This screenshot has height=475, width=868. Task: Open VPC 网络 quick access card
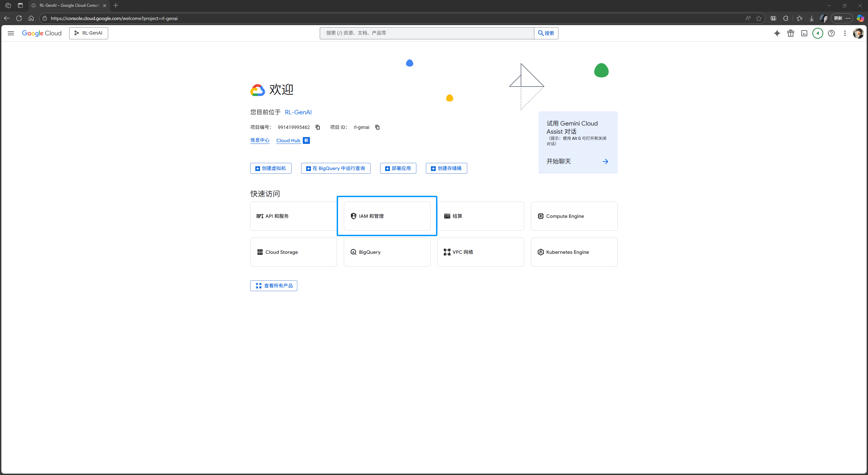[480, 252]
